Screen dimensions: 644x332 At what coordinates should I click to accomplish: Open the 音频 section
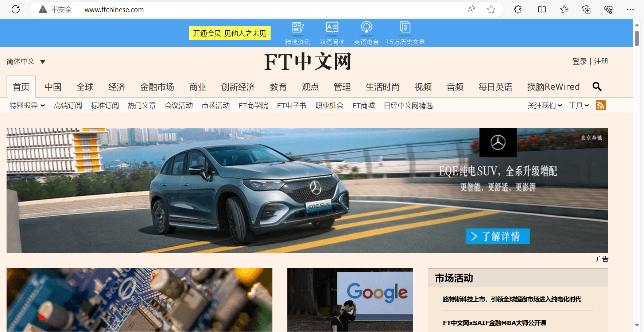tap(455, 87)
